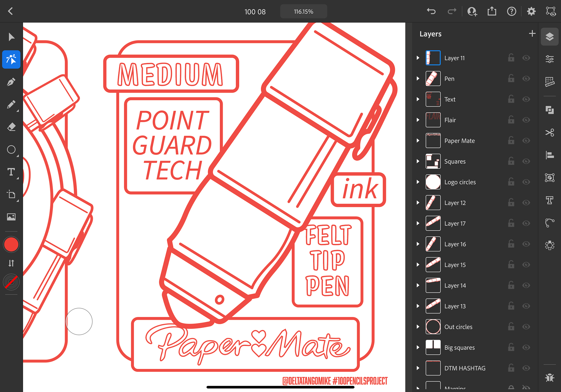Open the Path options panel
This screenshot has width=561, height=392.
click(x=550, y=223)
